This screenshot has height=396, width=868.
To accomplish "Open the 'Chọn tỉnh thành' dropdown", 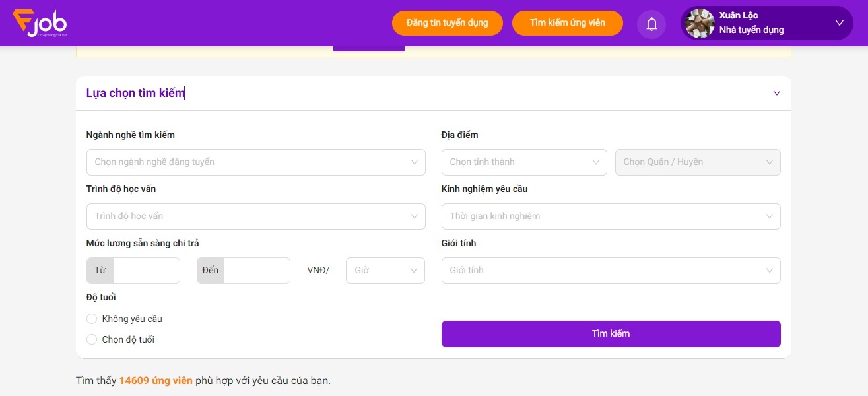I will point(523,162).
